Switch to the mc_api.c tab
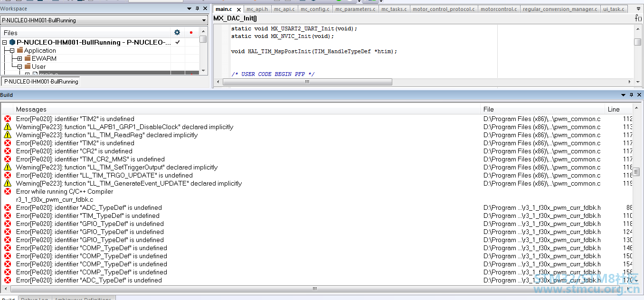 [x=284, y=9]
